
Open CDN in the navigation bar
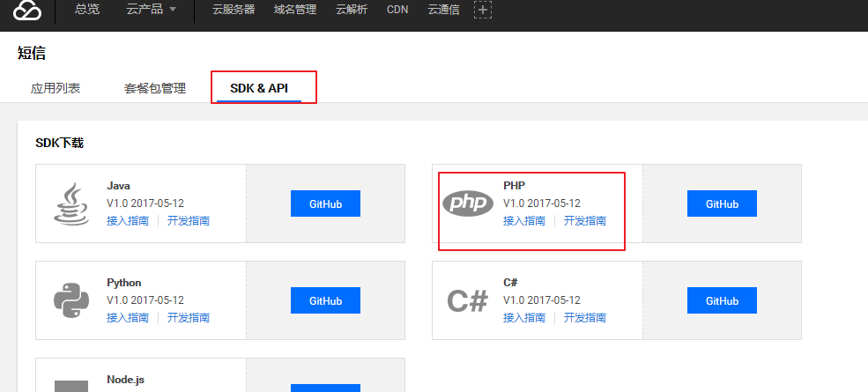[x=397, y=10]
